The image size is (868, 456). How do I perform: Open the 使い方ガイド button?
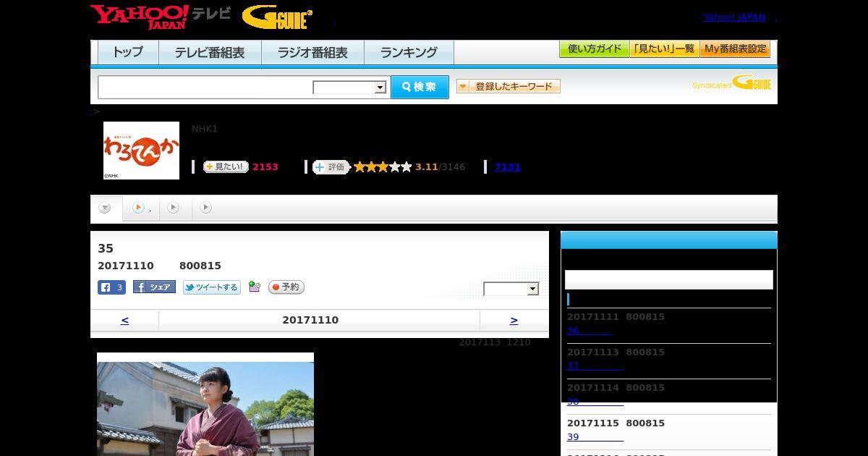coord(594,49)
